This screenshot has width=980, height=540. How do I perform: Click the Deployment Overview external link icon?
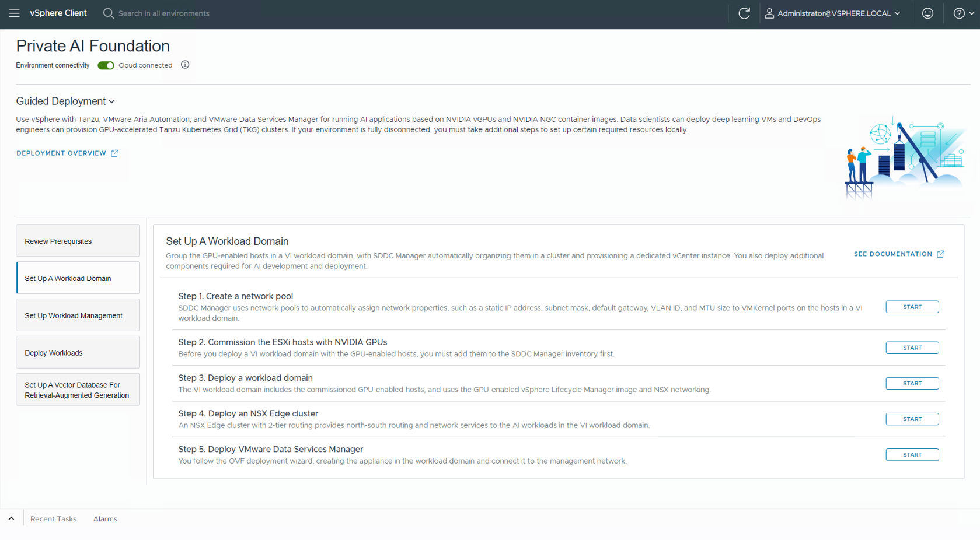click(115, 153)
